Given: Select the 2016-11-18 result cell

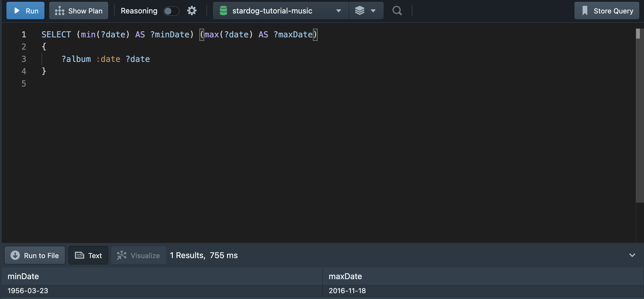Looking at the screenshot, I should click(x=483, y=291).
